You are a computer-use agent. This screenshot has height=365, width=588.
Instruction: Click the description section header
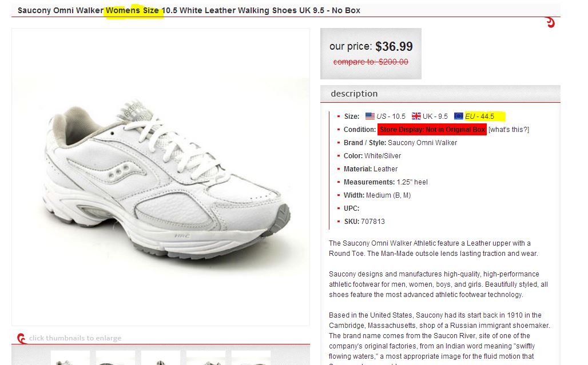[355, 94]
